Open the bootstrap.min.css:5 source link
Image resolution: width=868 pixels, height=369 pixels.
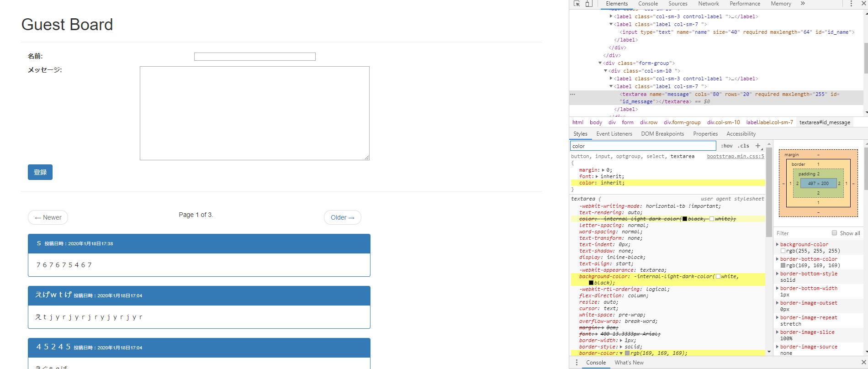click(x=736, y=156)
